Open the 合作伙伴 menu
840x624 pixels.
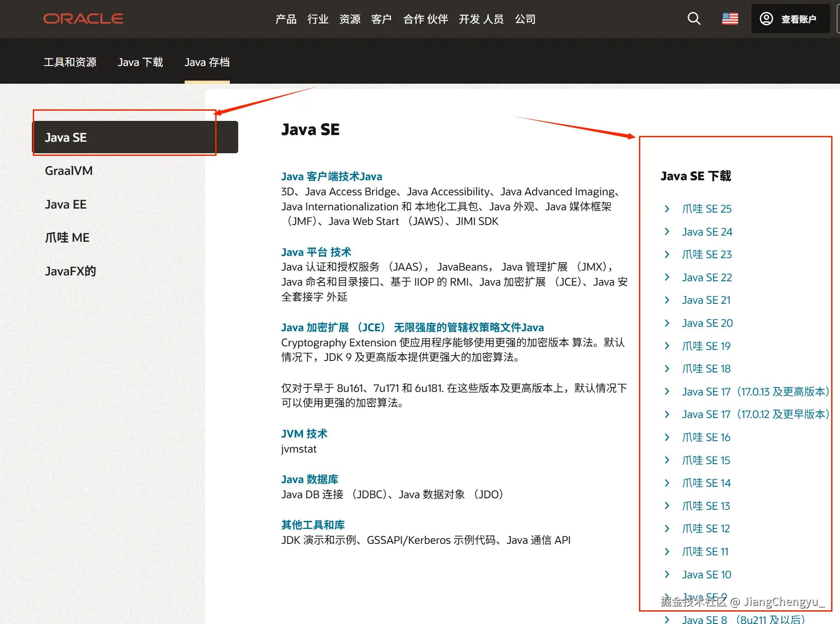[426, 19]
